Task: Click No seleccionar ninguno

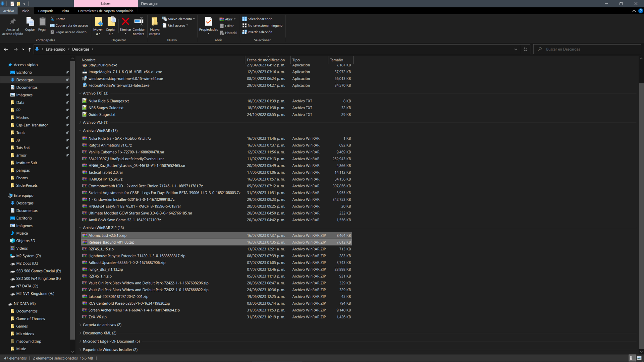Action: [262, 25]
